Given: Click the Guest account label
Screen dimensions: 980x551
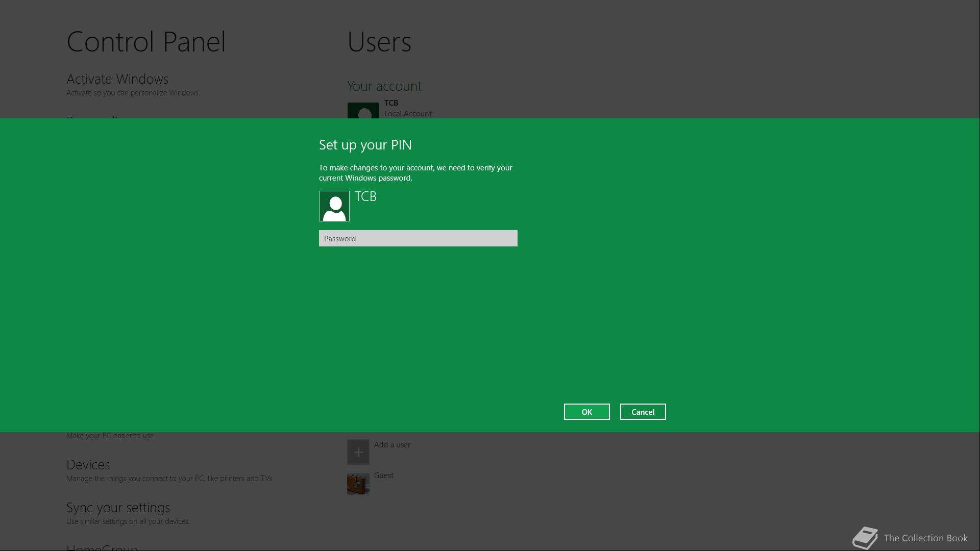Looking at the screenshot, I should (383, 475).
